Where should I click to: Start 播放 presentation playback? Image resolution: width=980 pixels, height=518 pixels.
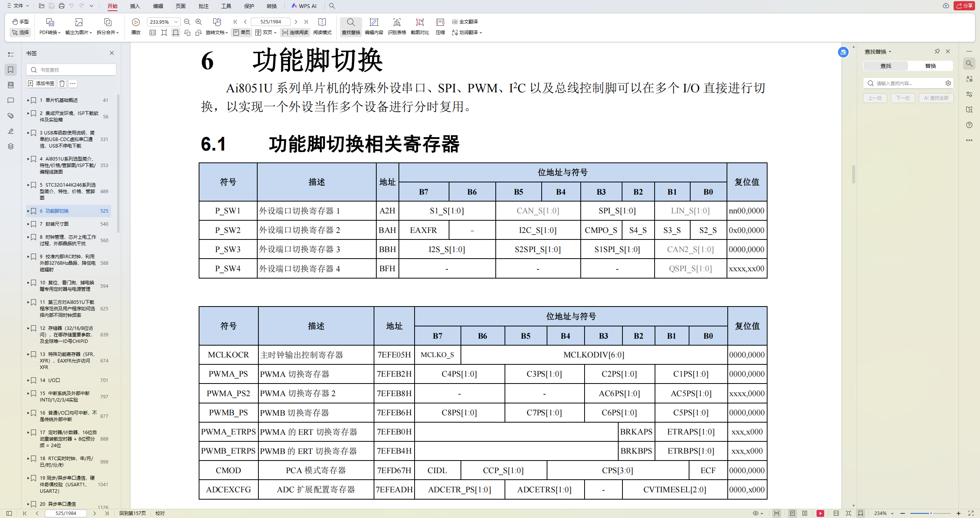(x=136, y=26)
